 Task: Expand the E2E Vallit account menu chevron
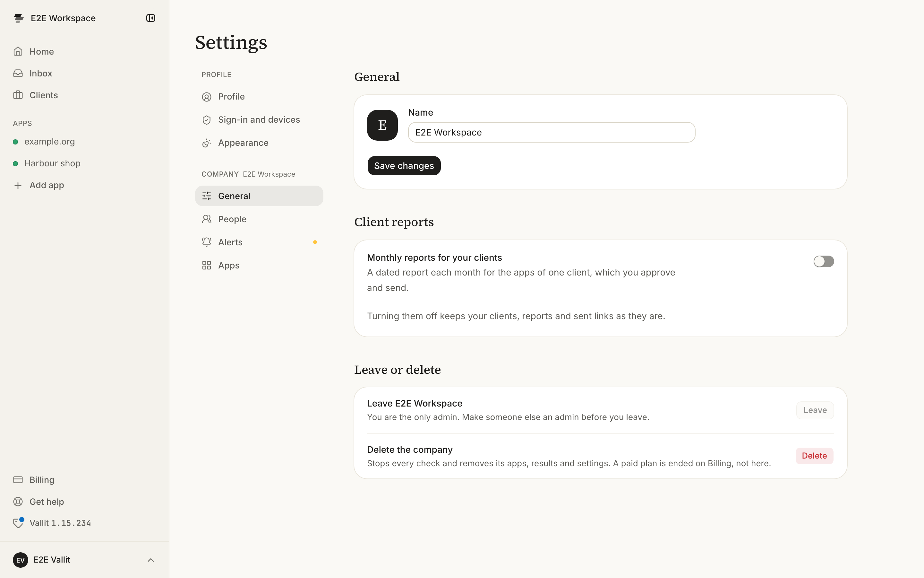click(x=151, y=560)
